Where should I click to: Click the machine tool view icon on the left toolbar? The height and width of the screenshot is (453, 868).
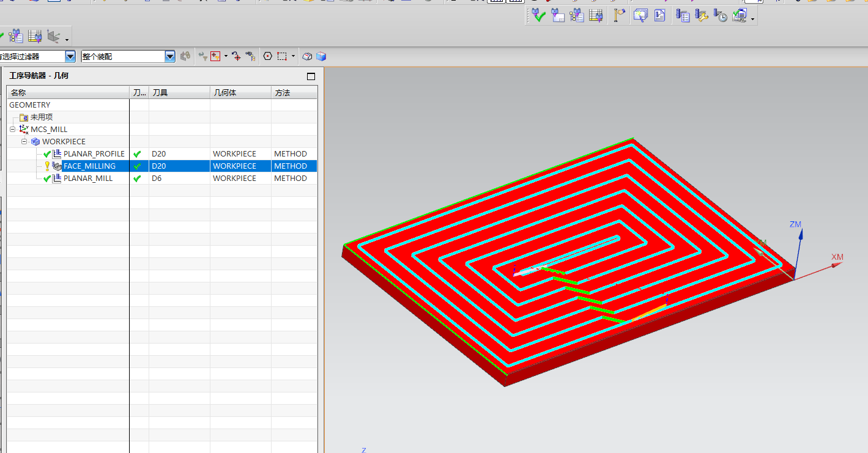click(x=35, y=36)
